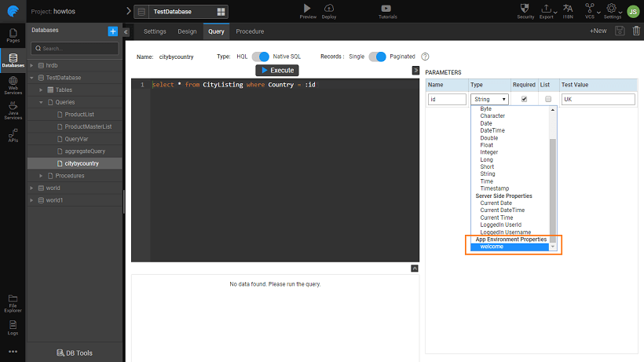Screen dimensions: 644x362
Task: Click the Export icon
Action: (547, 9)
